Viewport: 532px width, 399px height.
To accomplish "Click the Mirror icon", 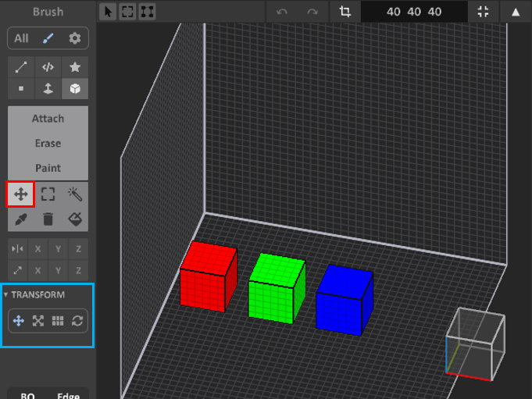I will 18,249.
